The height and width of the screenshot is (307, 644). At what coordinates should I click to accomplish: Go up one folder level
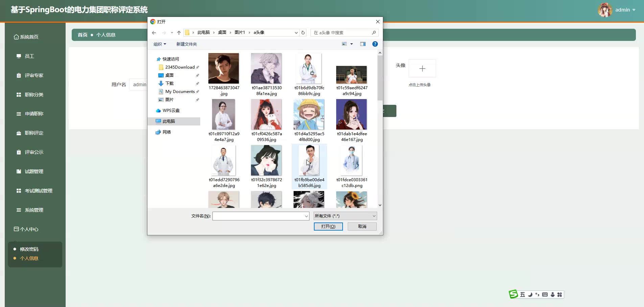pyautogui.click(x=179, y=33)
